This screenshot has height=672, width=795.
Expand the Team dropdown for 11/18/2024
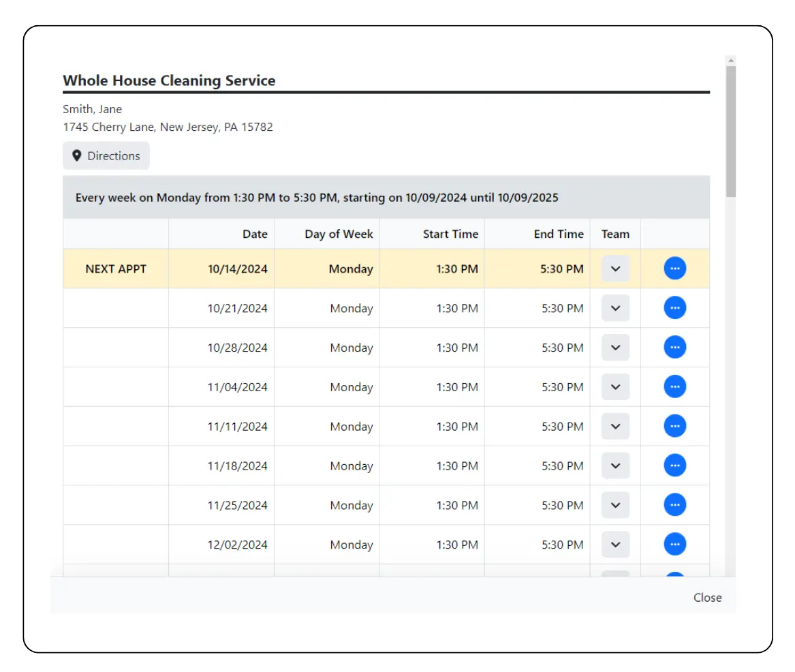[x=614, y=465]
